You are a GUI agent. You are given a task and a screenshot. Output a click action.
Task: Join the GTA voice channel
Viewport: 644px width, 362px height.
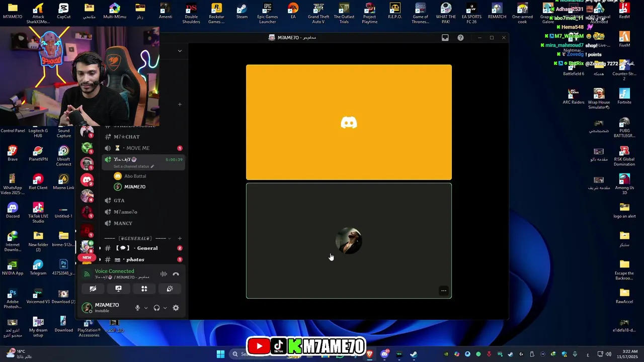tap(119, 201)
